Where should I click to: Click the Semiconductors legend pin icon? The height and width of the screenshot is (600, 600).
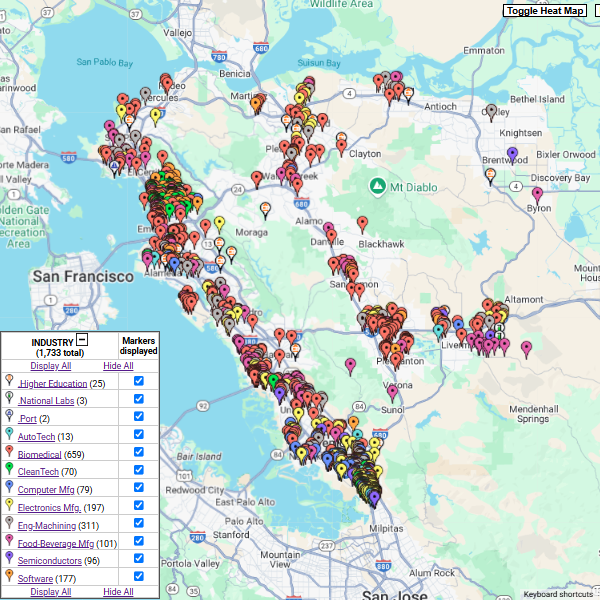click(x=9, y=558)
